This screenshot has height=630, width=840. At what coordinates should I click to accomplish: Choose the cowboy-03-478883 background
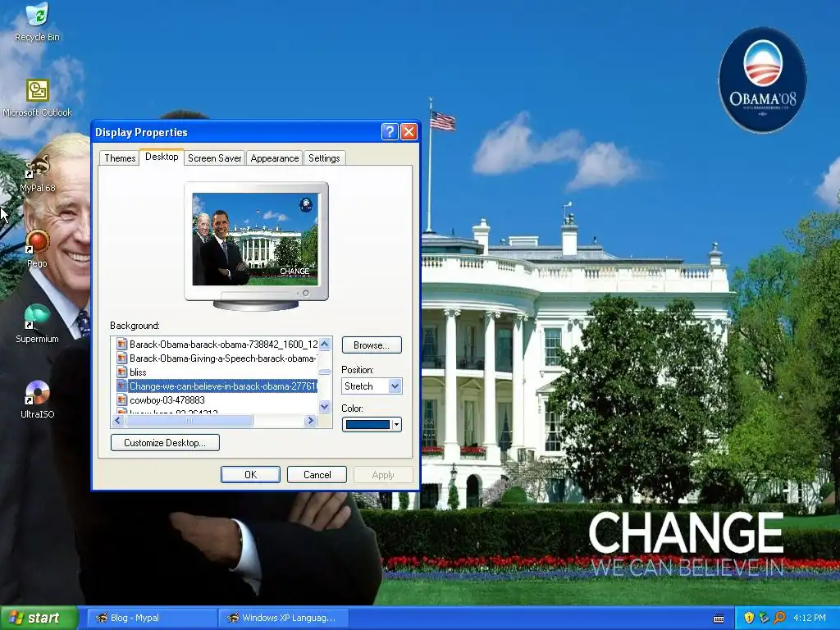tap(217, 400)
